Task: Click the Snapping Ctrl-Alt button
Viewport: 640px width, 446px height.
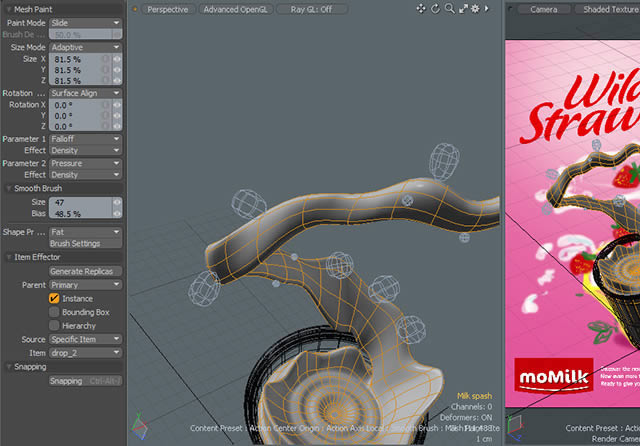Action: (x=85, y=381)
